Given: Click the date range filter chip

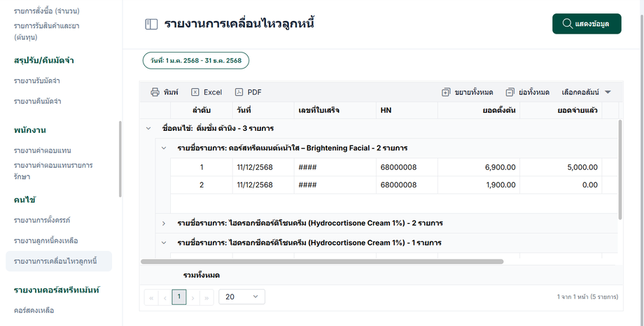Looking at the screenshot, I should coord(196,61).
